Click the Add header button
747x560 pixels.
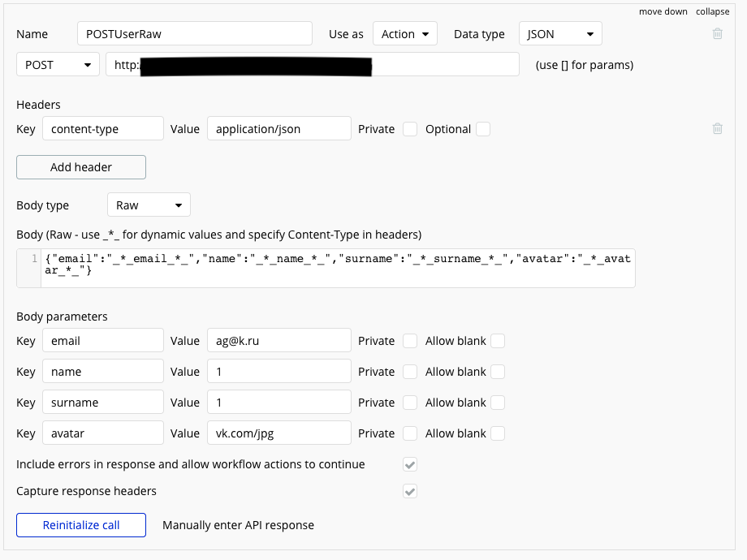81,167
